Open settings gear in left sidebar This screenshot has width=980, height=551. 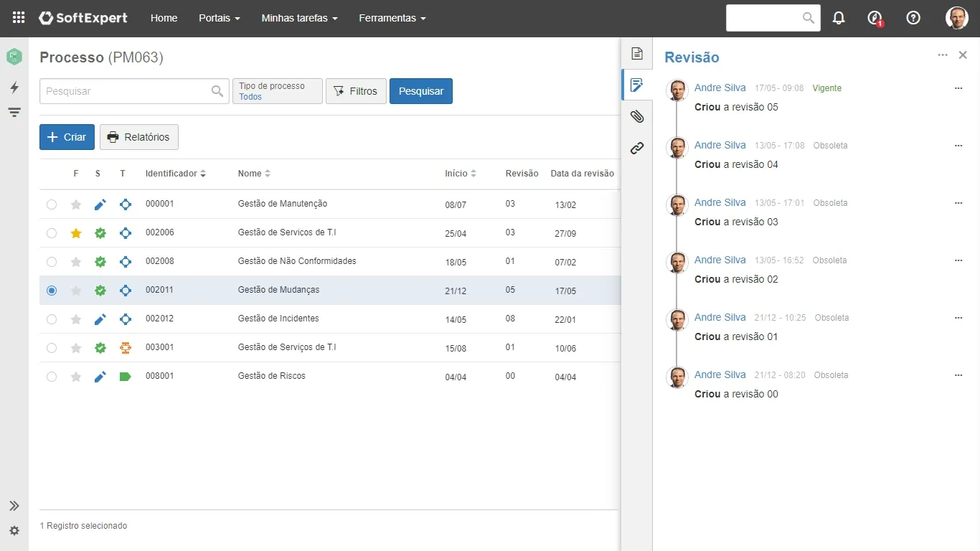tap(14, 531)
